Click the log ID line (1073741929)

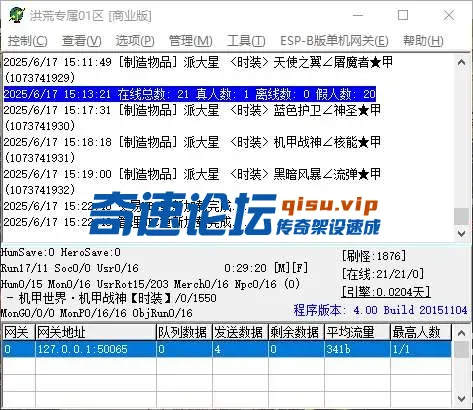coord(40,78)
